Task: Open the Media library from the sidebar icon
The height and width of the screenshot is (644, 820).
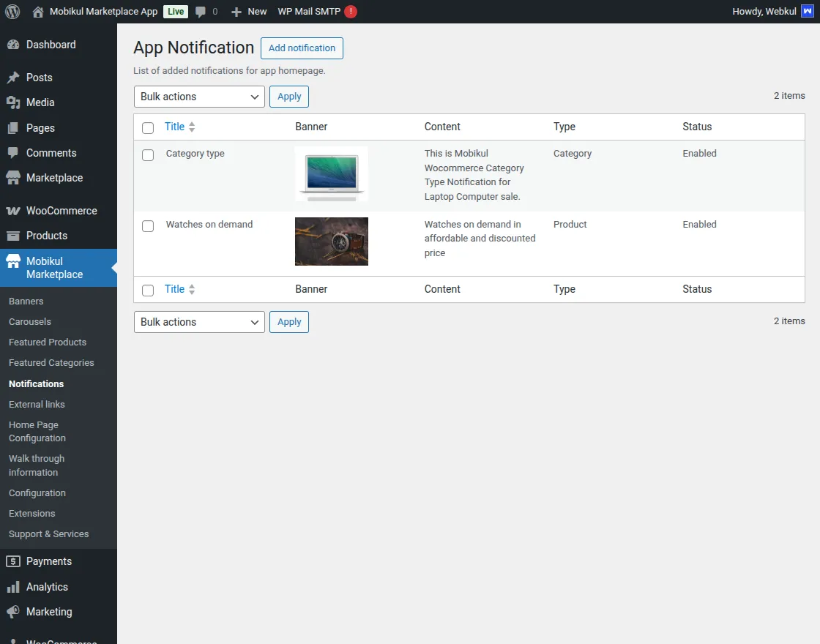Action: click(15, 102)
